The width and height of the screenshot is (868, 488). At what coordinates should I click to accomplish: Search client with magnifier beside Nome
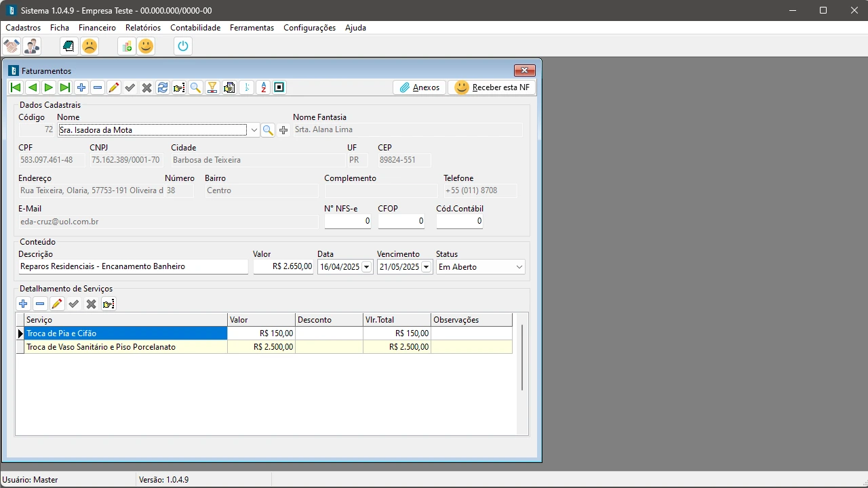tap(268, 130)
